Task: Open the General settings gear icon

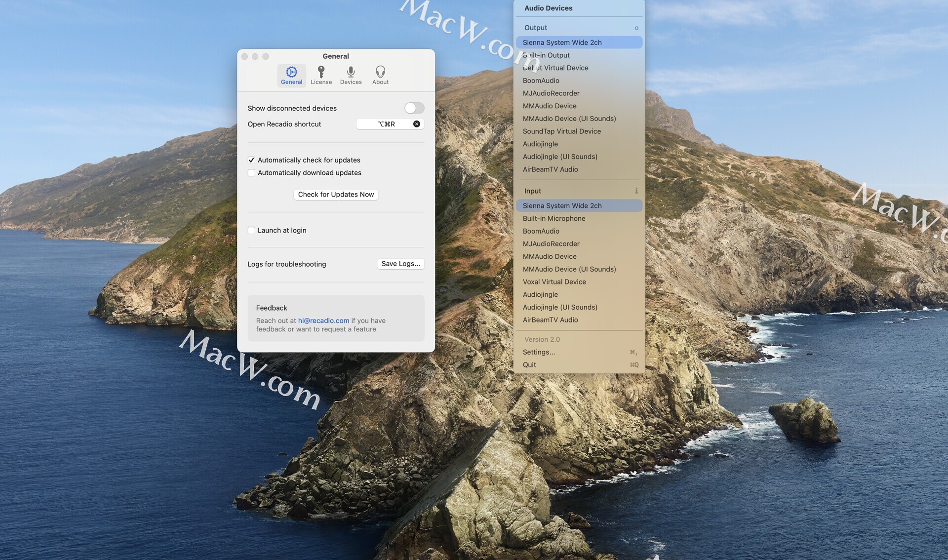Action: 291,72
